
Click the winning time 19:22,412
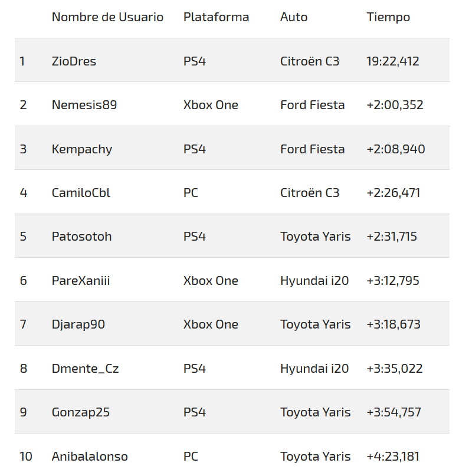pos(393,61)
